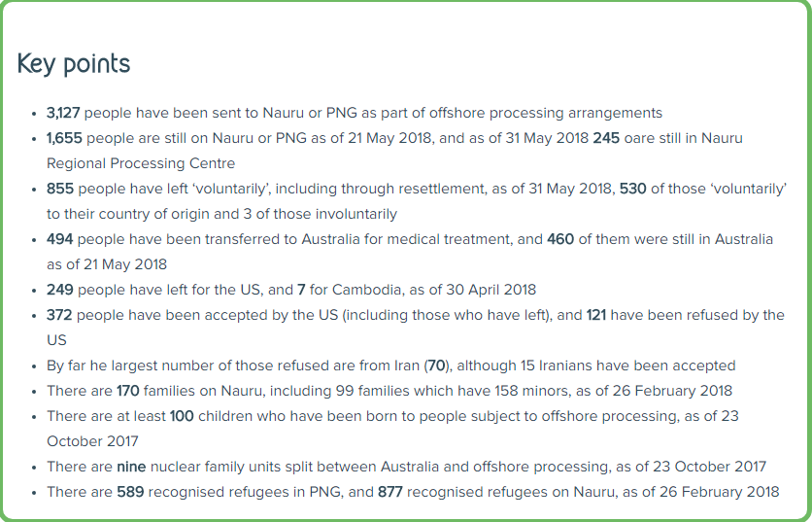Click the bold 7 for Cambodia
Image resolution: width=812 pixels, height=522 pixels.
[x=302, y=290]
